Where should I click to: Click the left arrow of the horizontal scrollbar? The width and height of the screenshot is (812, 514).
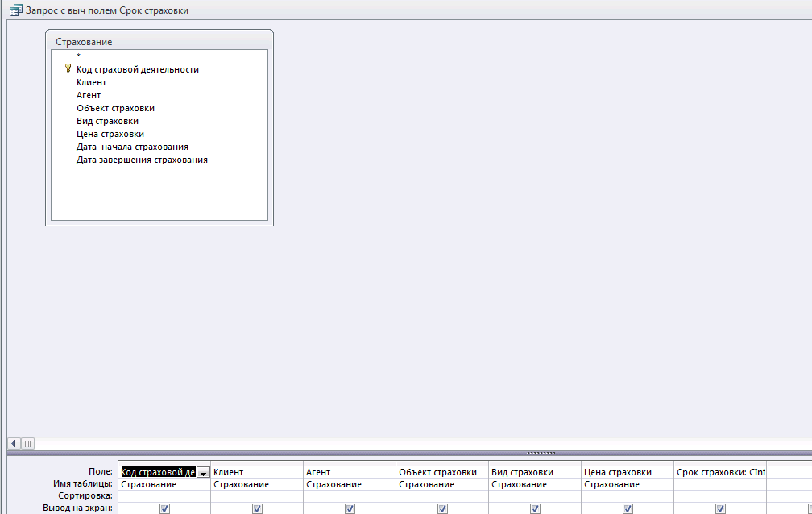[x=14, y=443]
